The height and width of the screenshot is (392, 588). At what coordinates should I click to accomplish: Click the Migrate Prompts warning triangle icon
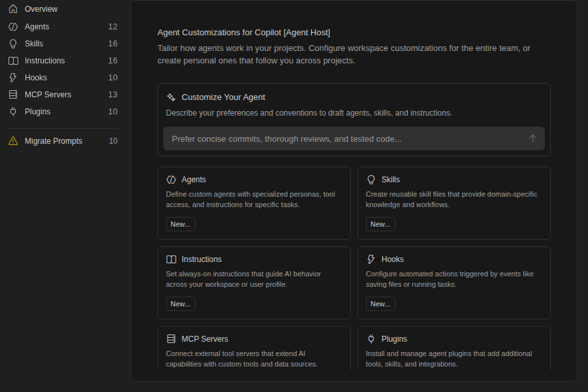13,141
